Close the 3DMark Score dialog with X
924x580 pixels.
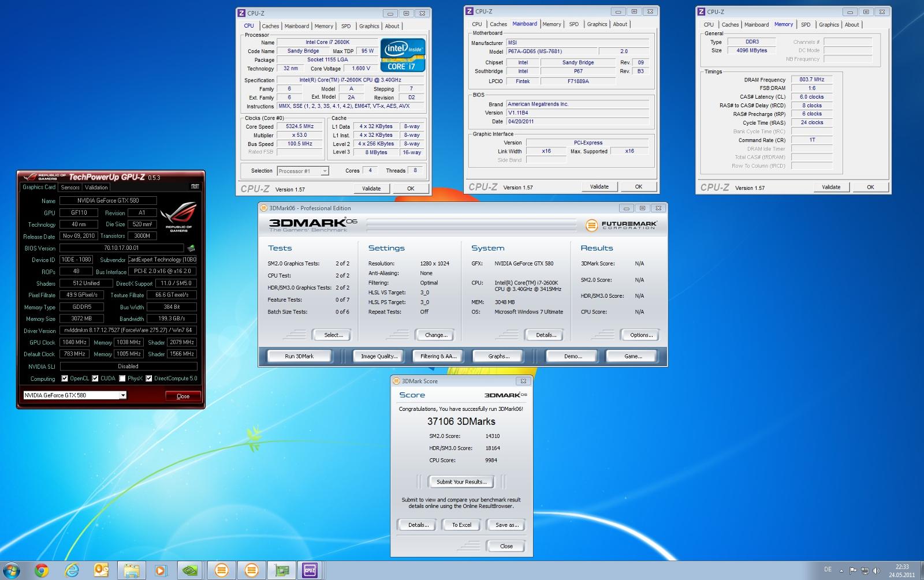tap(523, 381)
